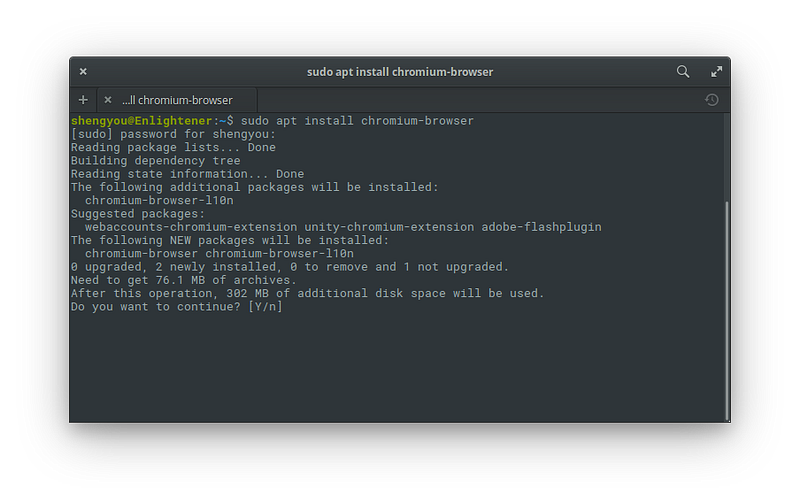
Task: Maximize the terminal with the arrows icon
Action: [716, 72]
